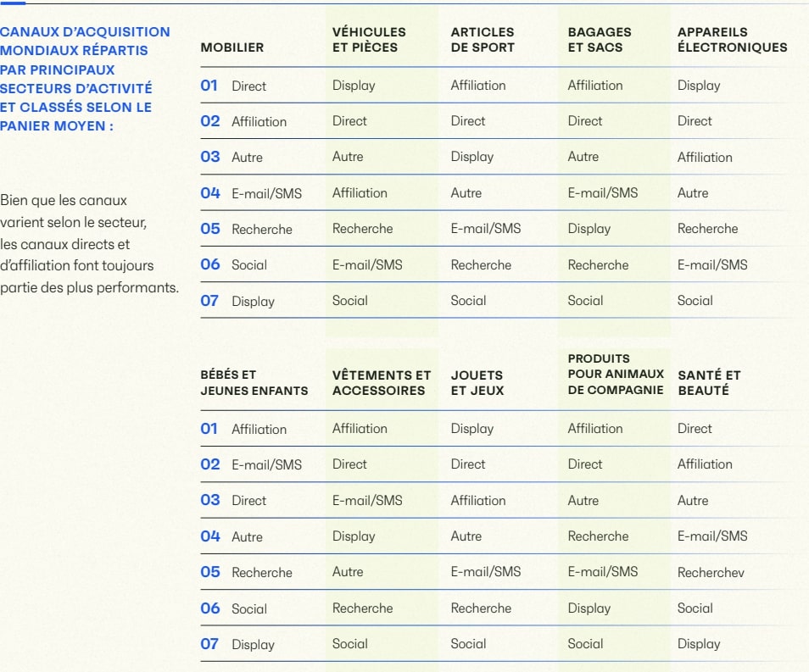Click the Recherchev entry under Santé et Beauté
Image resolution: width=809 pixels, height=672 pixels.
711,573
